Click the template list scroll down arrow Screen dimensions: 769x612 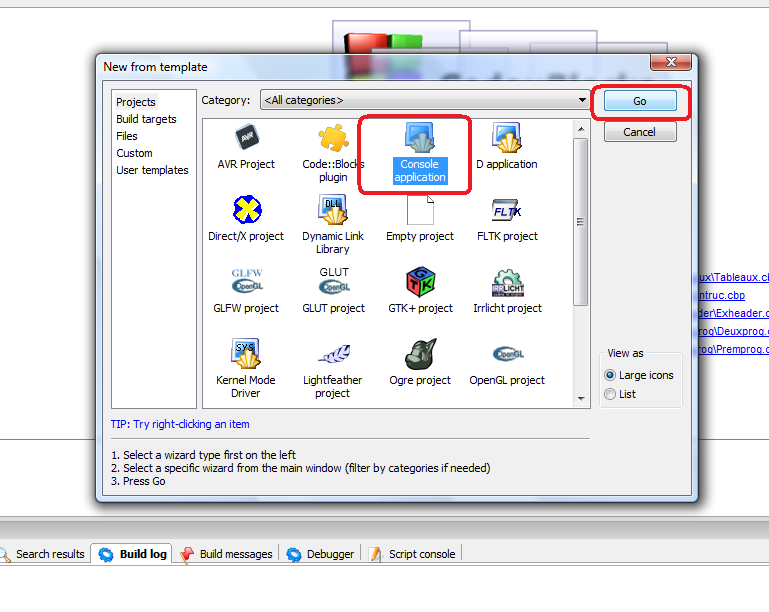click(581, 398)
